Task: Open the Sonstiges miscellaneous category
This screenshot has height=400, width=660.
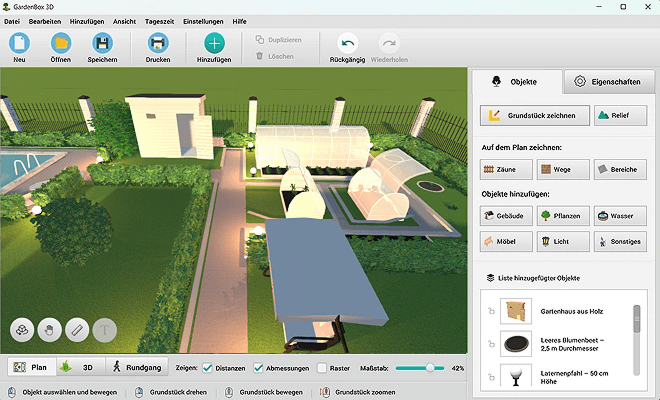Action: point(620,241)
